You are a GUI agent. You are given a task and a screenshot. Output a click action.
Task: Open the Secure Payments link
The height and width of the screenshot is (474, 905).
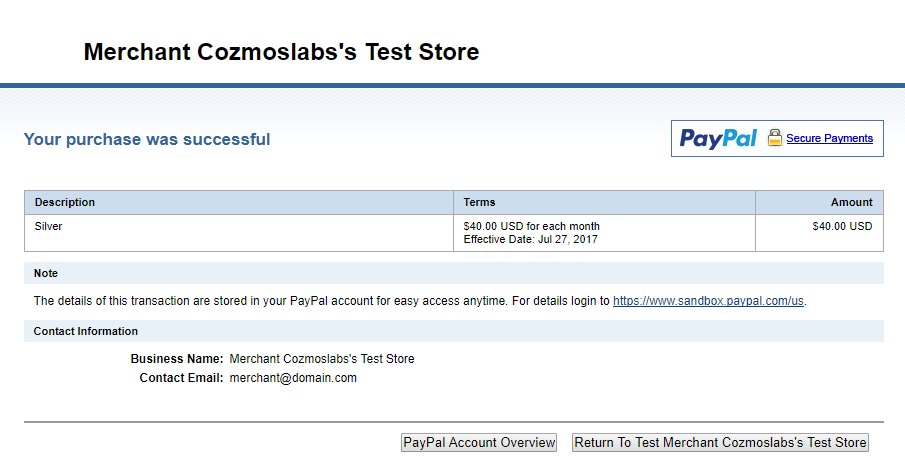829,138
